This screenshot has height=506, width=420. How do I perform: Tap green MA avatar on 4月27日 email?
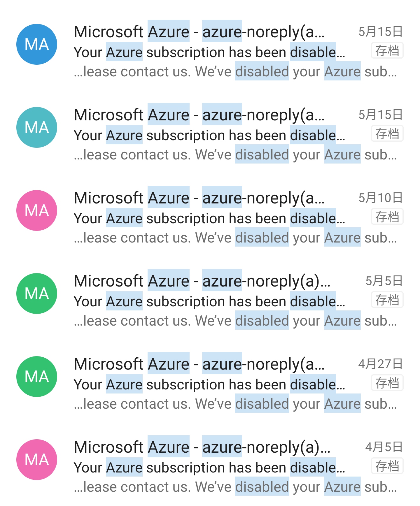37,377
